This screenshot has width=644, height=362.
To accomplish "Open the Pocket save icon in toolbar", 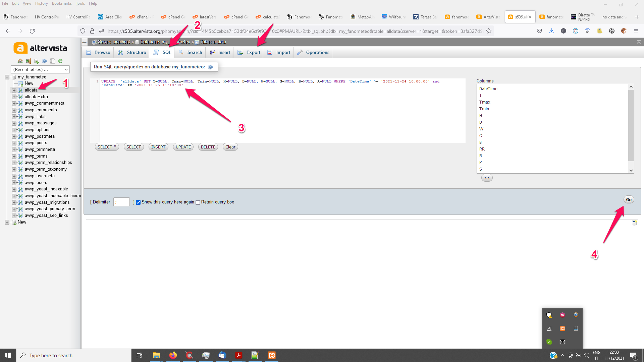I will (x=539, y=31).
